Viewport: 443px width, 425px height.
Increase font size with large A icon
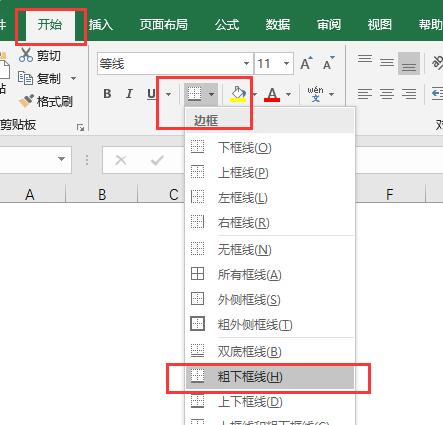306,63
